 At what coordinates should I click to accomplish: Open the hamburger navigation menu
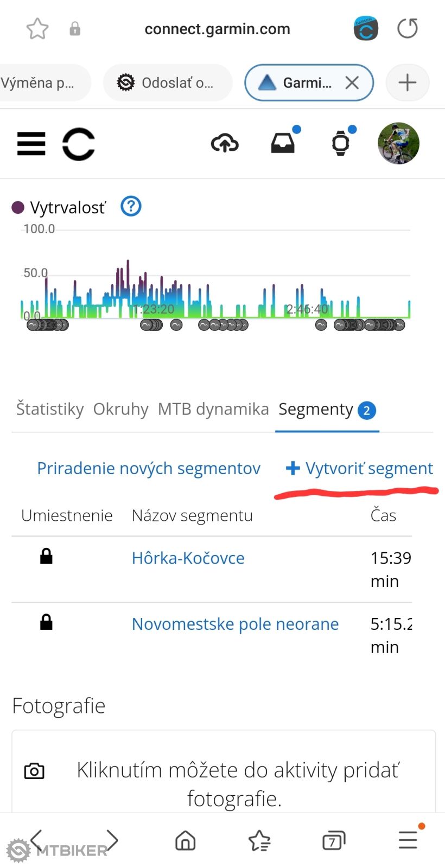tap(31, 144)
